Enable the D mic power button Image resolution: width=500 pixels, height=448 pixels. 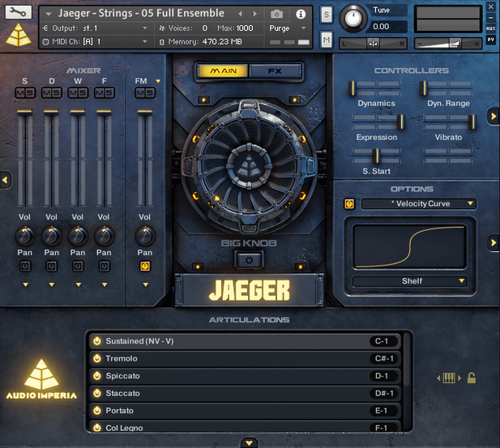coord(52,266)
